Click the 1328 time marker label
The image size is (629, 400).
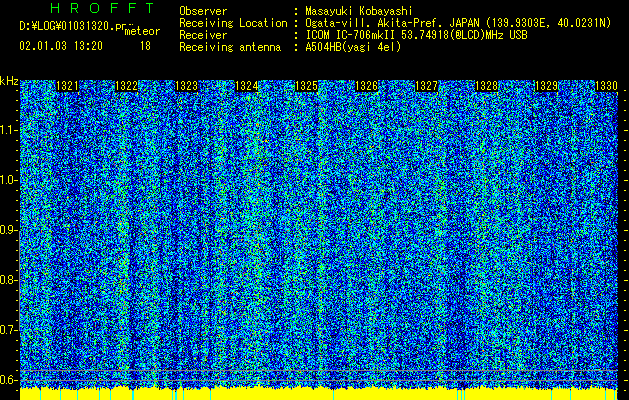click(487, 86)
